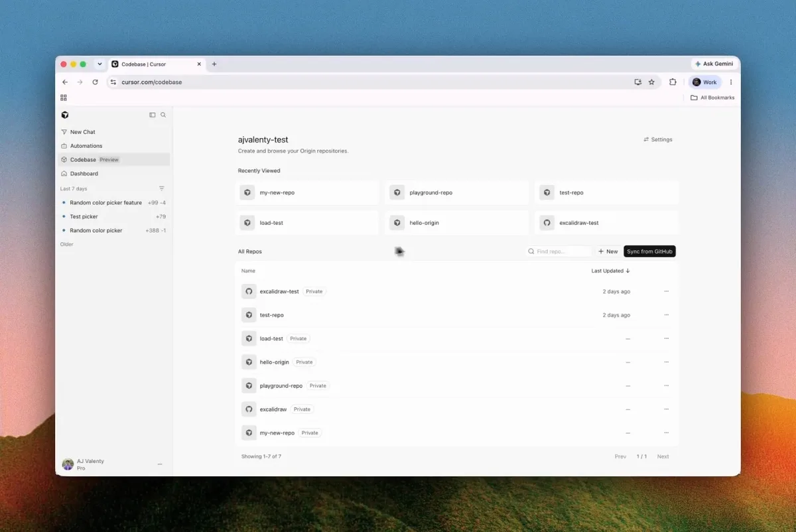Bookmark this page with star icon
Viewport: 796px width, 532px height.
coord(651,82)
